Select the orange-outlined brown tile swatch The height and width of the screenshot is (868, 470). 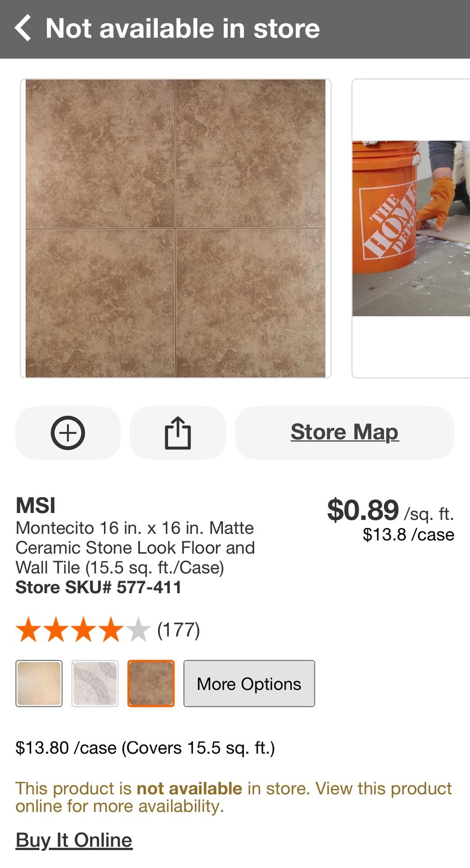(151, 684)
